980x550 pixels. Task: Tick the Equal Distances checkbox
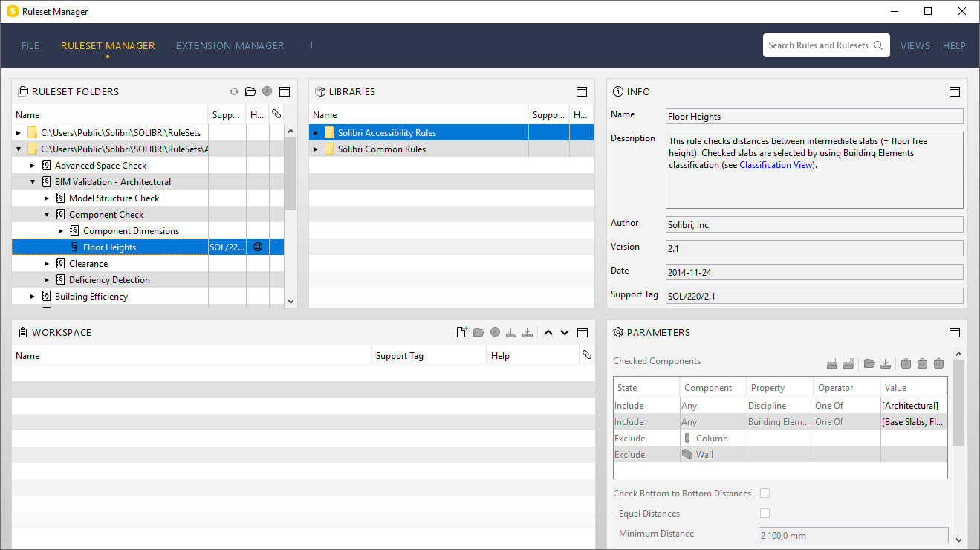coord(765,514)
